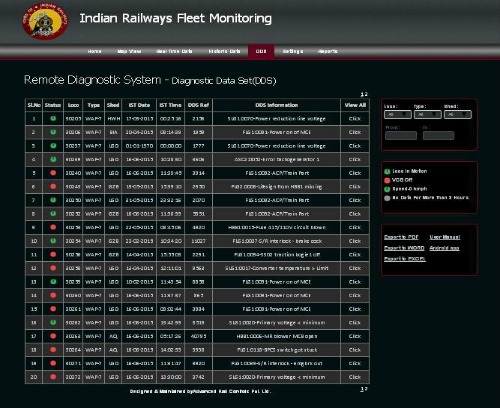
Task: Click the Export to EXCEL link
Action: (405, 259)
